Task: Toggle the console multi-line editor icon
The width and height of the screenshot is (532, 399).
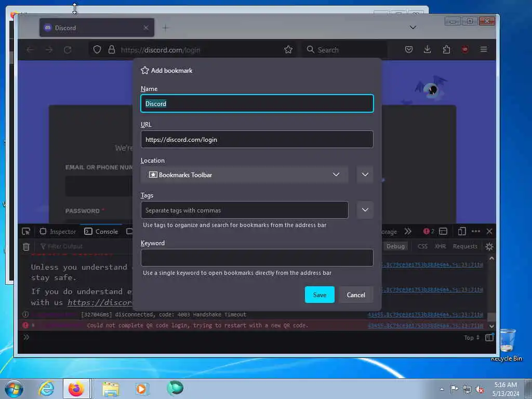Action: [489, 337]
